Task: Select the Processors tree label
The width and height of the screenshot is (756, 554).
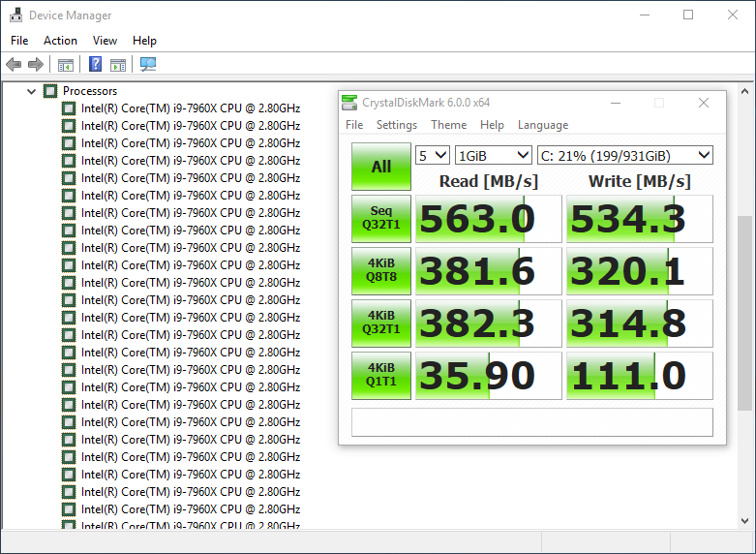Action: coord(90,91)
